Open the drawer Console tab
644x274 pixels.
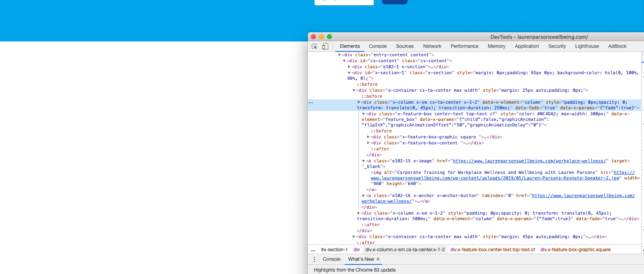click(x=331, y=259)
